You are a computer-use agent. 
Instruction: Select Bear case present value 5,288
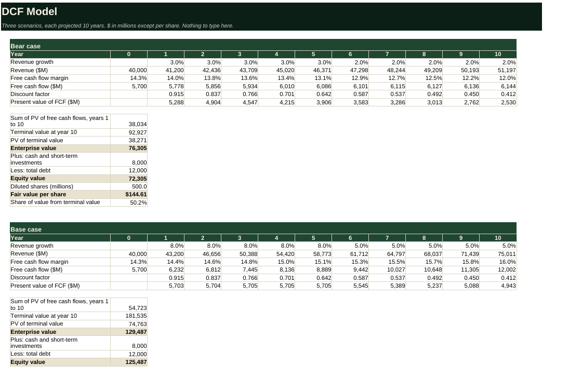(x=166, y=102)
